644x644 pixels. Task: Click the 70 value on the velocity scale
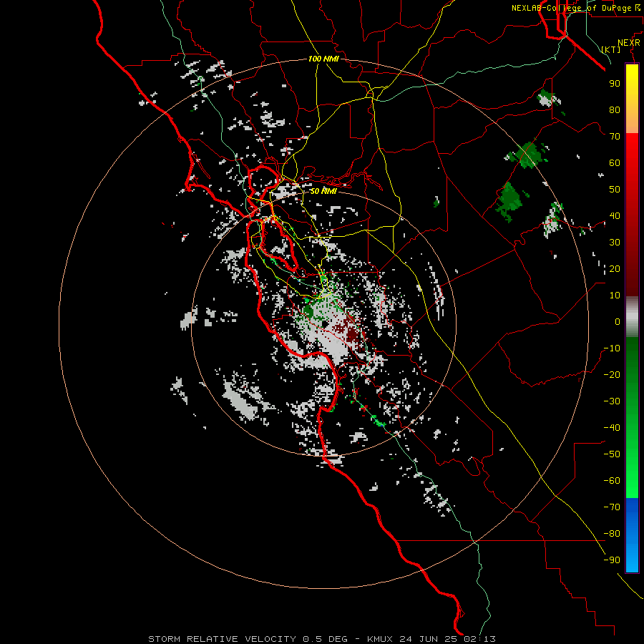point(615,137)
